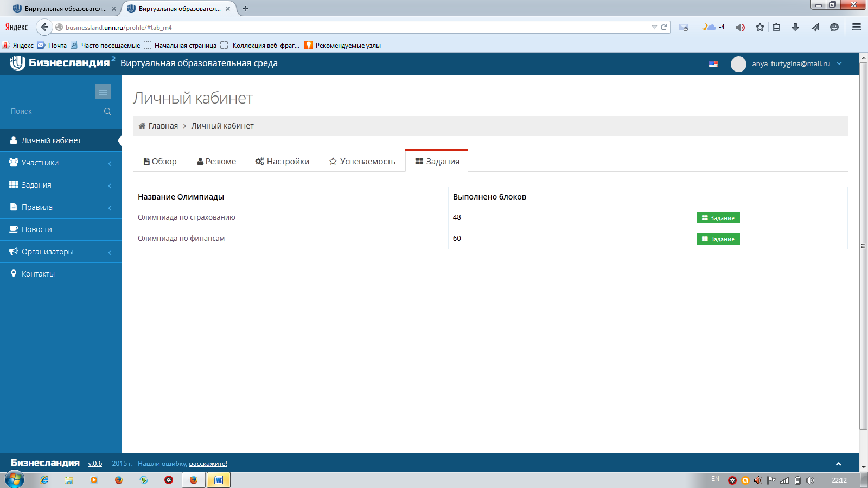Open the Настройки tab
The image size is (868, 488).
pyautogui.click(x=282, y=162)
